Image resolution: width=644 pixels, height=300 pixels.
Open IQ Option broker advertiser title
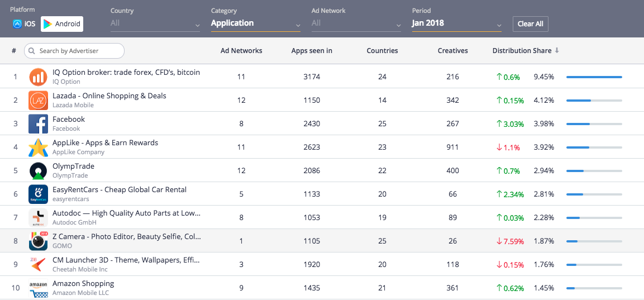point(126,73)
